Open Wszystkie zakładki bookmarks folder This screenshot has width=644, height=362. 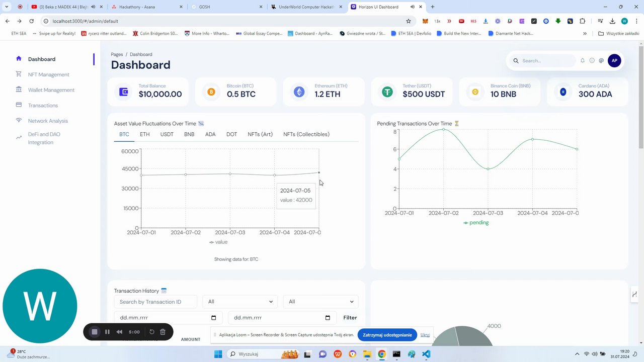click(618, 34)
